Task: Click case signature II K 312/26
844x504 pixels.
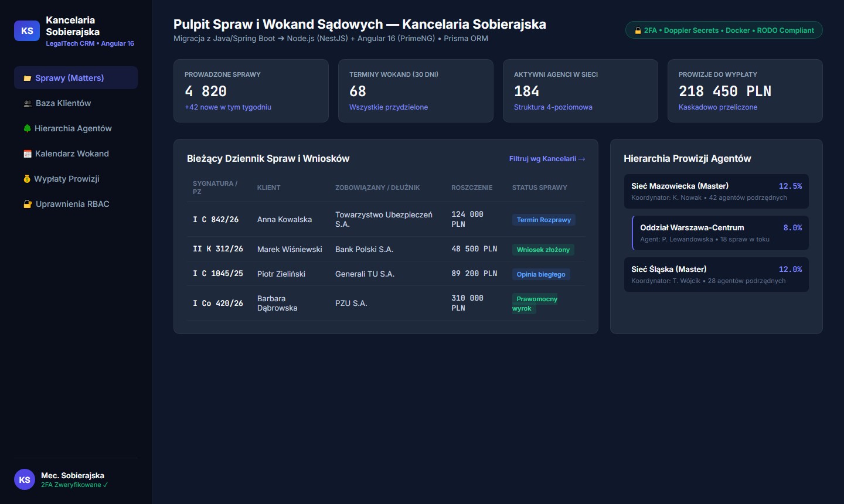Action: 218,249
